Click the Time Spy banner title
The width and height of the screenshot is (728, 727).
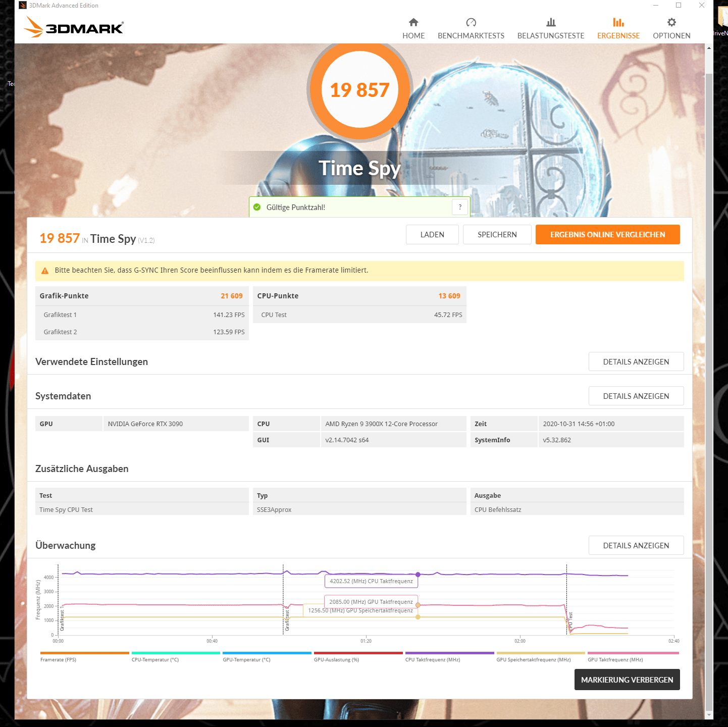[x=359, y=168]
